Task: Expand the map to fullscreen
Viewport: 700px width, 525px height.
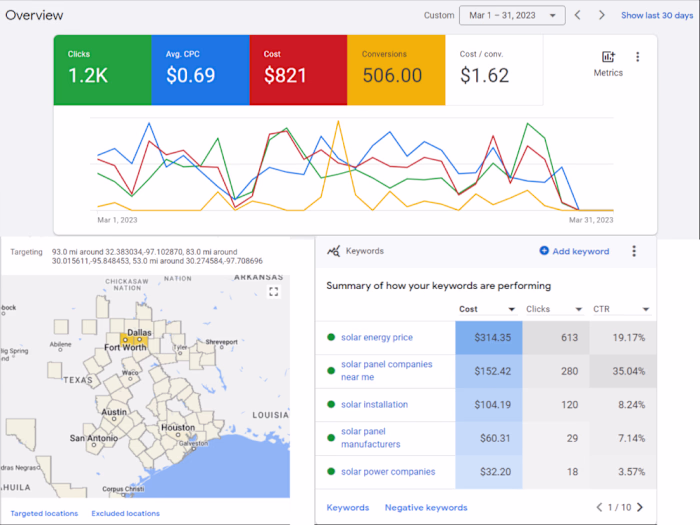Action: tap(274, 292)
